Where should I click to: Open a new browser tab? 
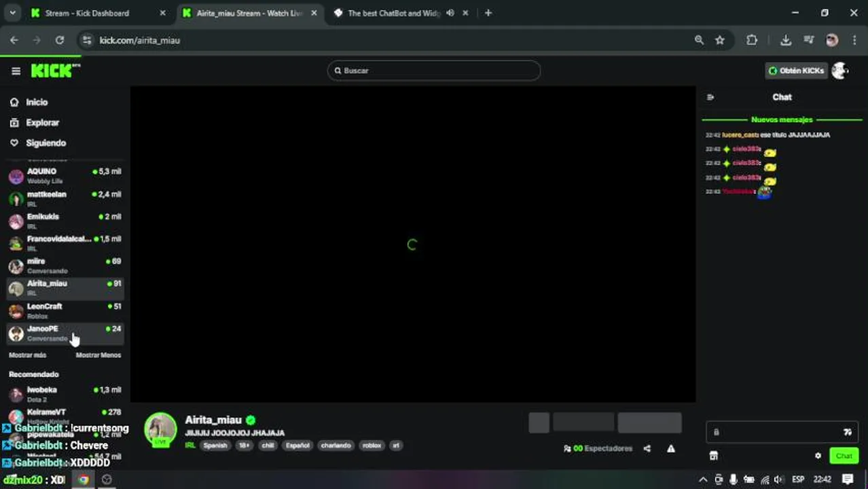coord(488,13)
